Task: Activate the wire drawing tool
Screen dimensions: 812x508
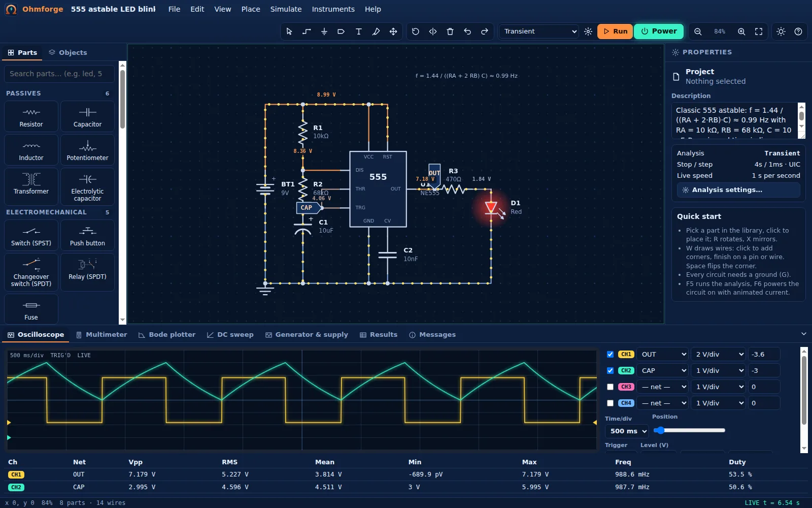Action: [x=307, y=31]
